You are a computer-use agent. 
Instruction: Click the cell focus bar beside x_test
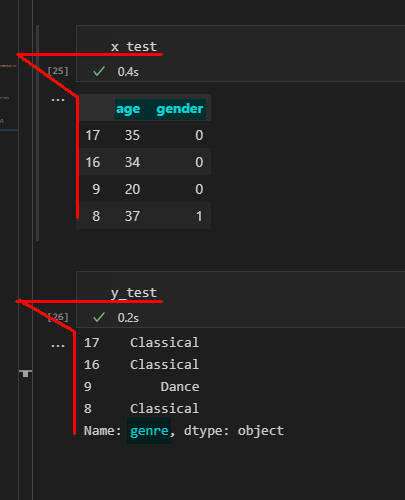pyautogui.click(x=37, y=133)
